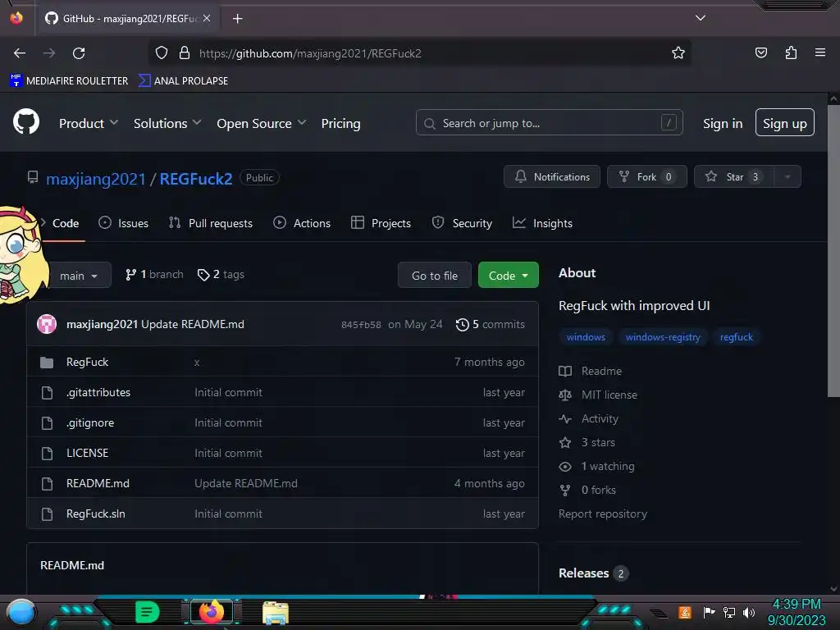This screenshot has height=630, width=840.
Task: Open the File Explorer taskbar icon
Action: (x=276, y=612)
